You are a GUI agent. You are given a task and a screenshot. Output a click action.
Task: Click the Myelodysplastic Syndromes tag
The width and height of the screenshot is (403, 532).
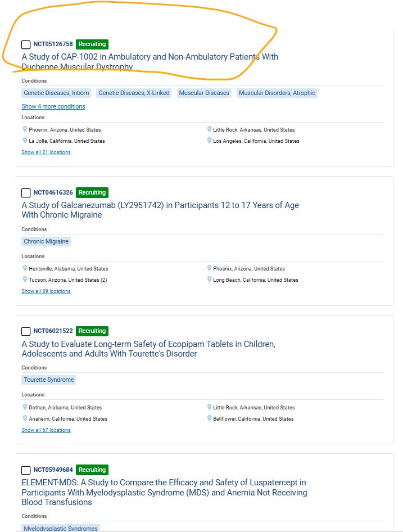61,528
